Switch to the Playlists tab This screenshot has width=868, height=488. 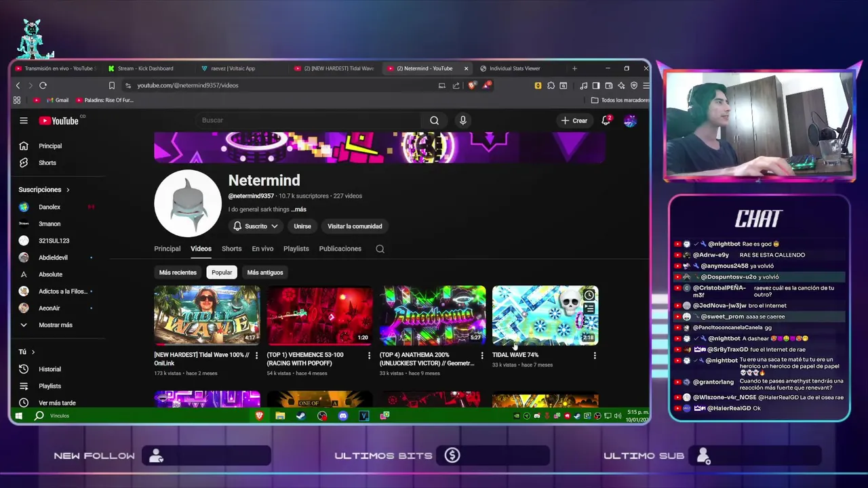[x=296, y=249]
